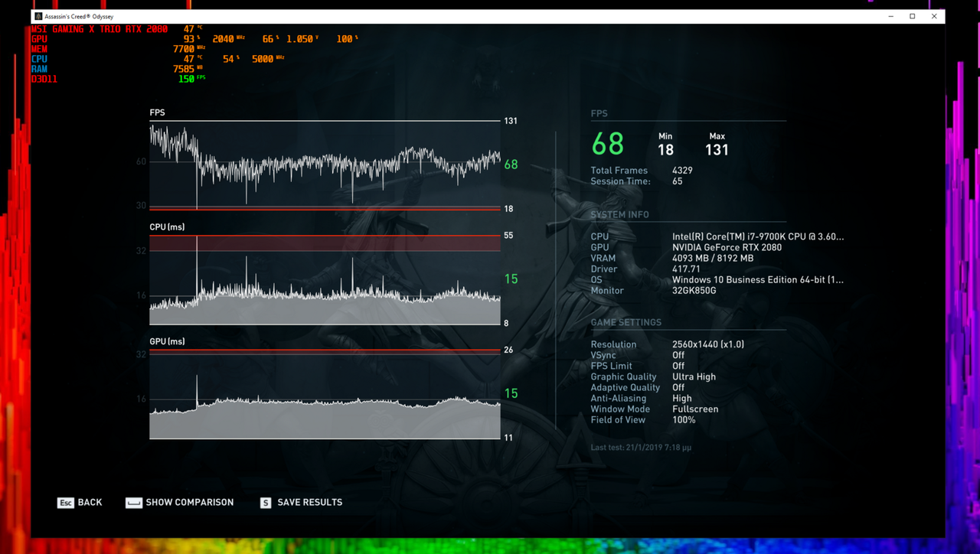
Task: Close the Assassin's Creed Odyssey window
Action: [x=934, y=16]
